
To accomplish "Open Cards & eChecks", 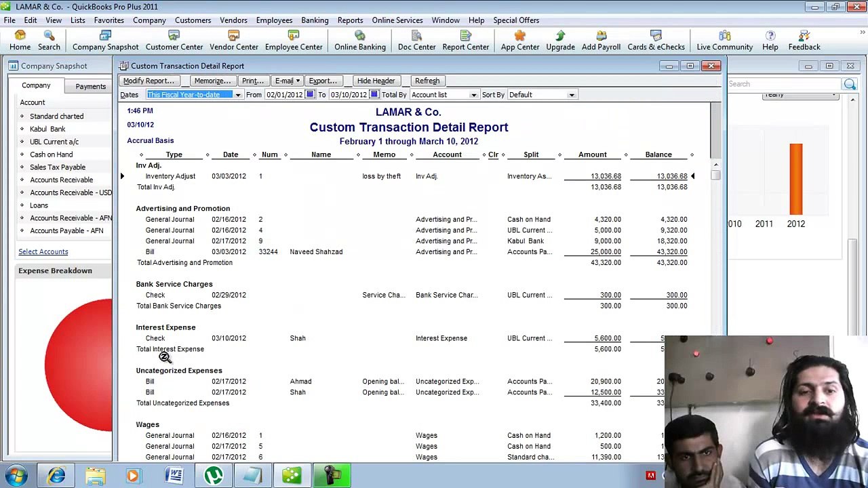I will (x=656, y=40).
